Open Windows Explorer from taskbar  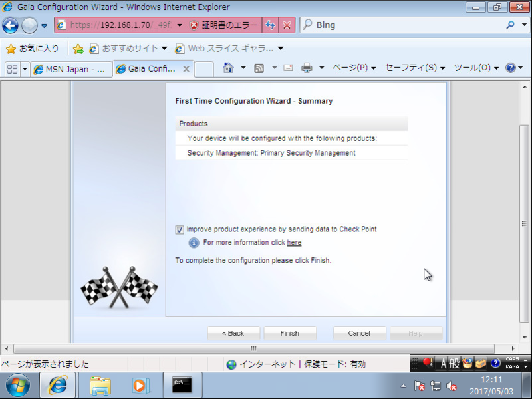pyautogui.click(x=100, y=386)
